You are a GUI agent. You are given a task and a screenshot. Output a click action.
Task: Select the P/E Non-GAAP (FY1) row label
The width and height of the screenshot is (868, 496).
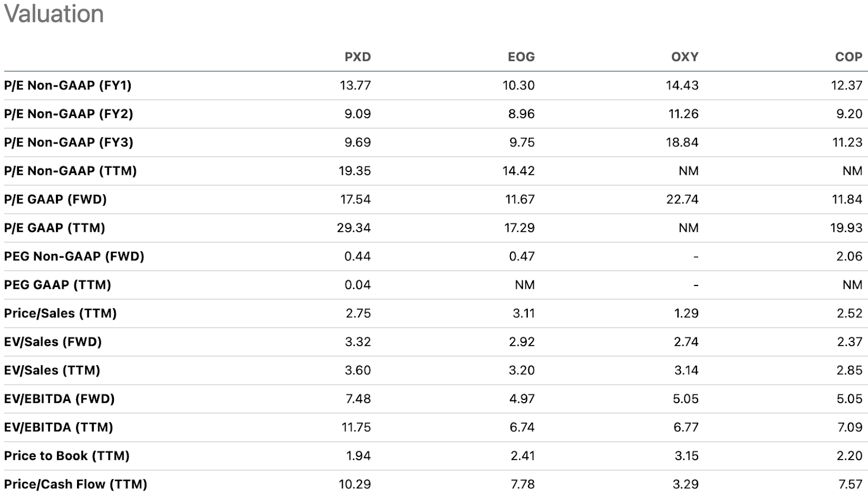(68, 85)
